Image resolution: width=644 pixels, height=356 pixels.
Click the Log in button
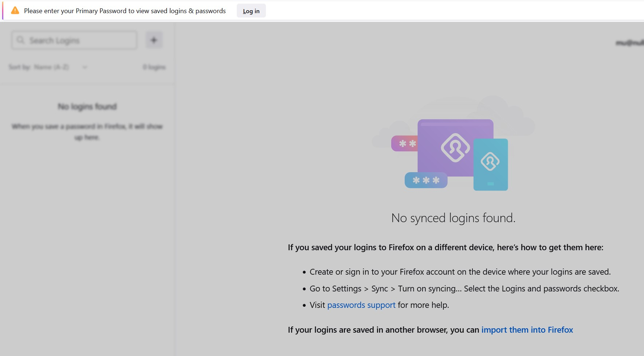[x=251, y=11]
